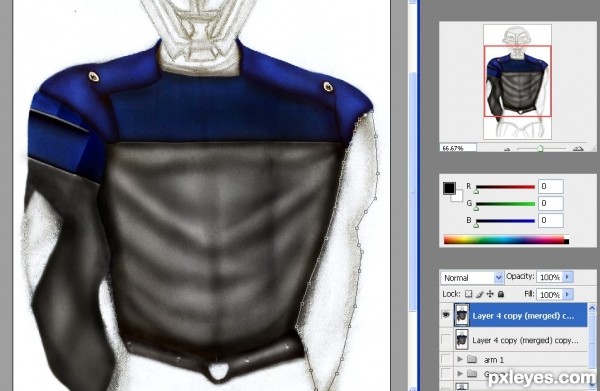Click the arm 1 group folder icon
This screenshot has height=391, width=600.
pyautogui.click(x=472, y=360)
